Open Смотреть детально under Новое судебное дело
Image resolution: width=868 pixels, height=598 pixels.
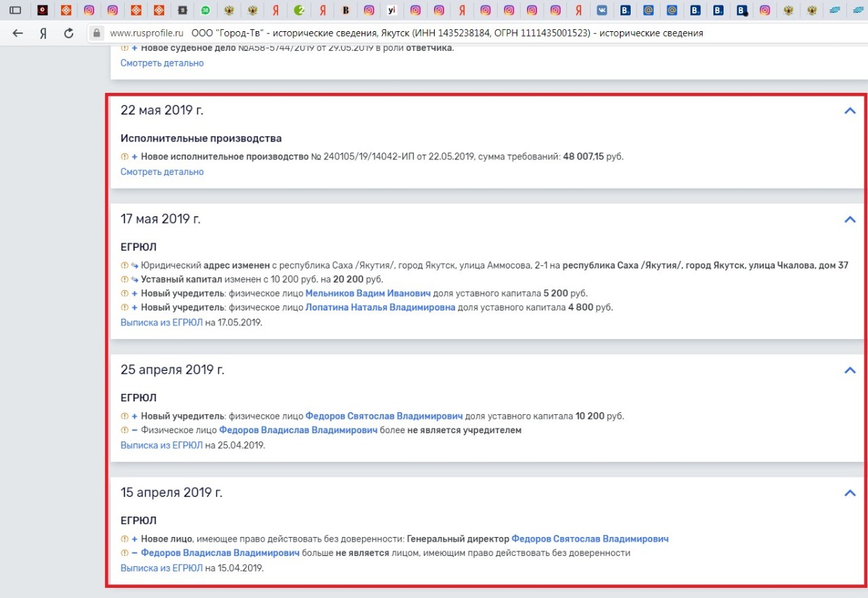[162, 63]
